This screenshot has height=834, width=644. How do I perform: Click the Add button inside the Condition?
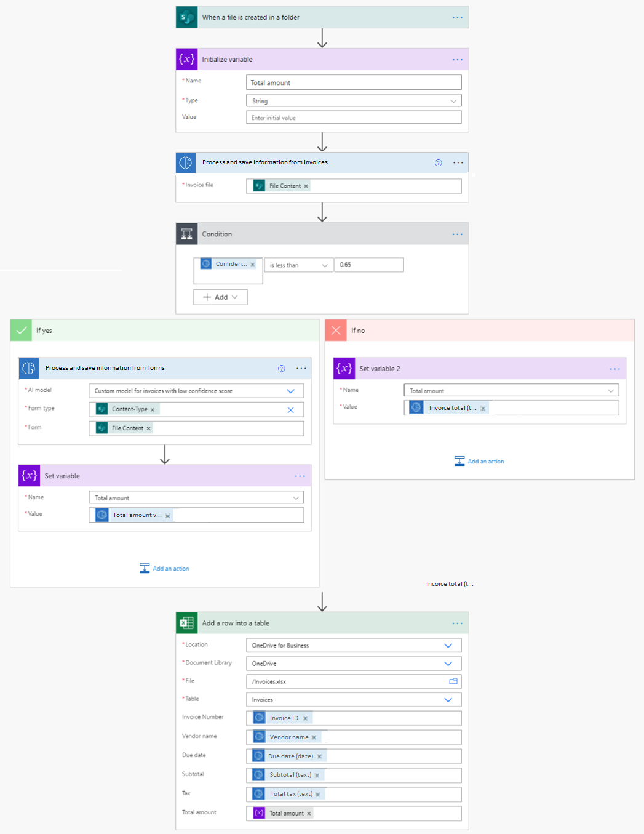pos(220,297)
